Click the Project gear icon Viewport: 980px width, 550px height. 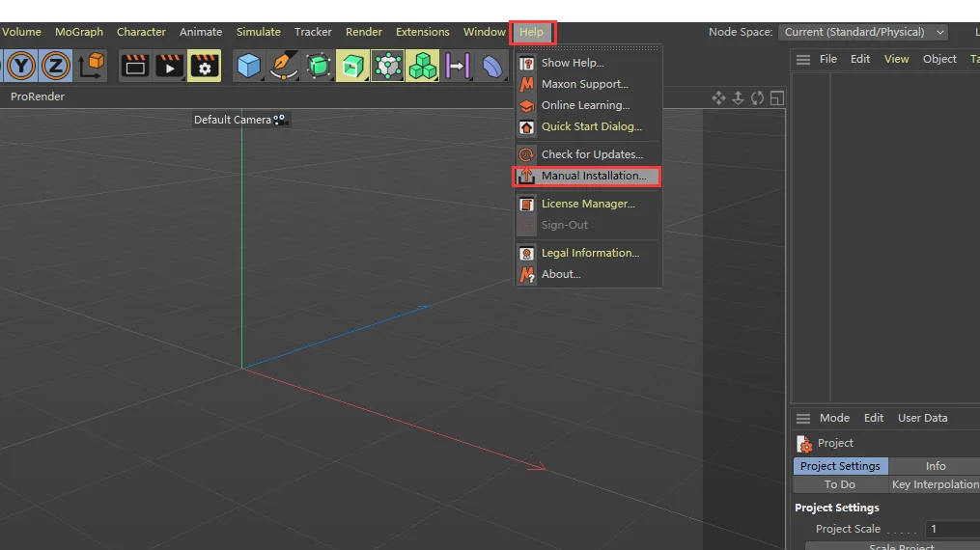click(804, 443)
